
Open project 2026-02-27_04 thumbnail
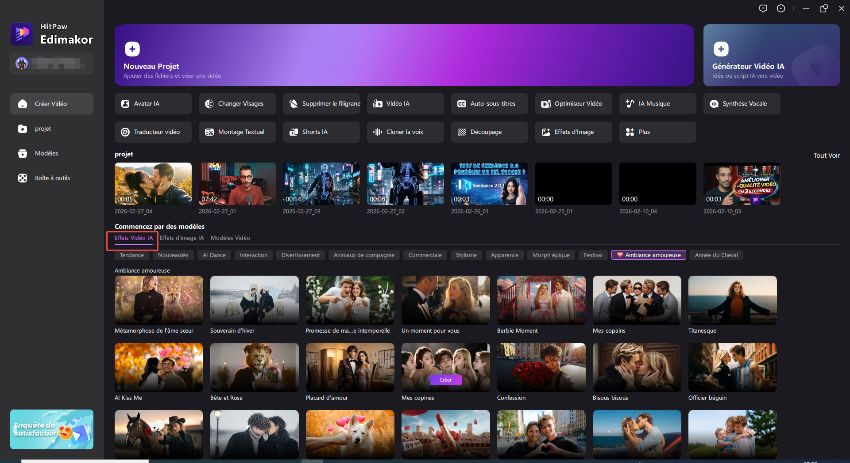[153, 184]
